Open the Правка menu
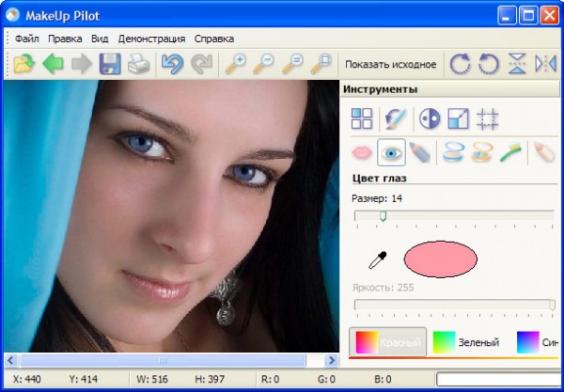The height and width of the screenshot is (392, 564). 65,39
